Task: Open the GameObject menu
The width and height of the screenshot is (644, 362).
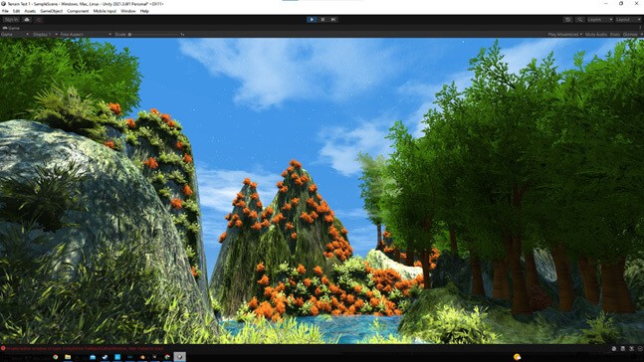Action: click(52, 11)
